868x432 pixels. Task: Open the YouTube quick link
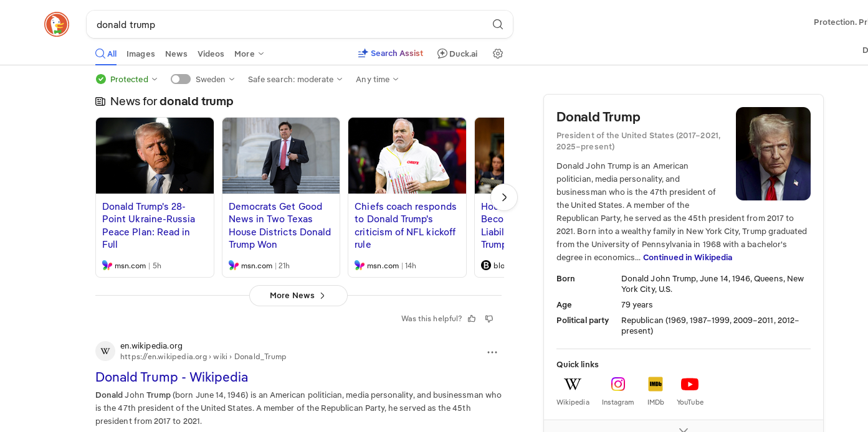click(x=689, y=384)
